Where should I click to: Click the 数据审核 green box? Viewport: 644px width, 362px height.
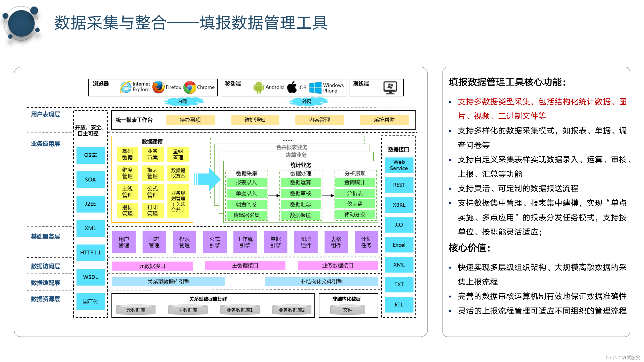pos(301,193)
